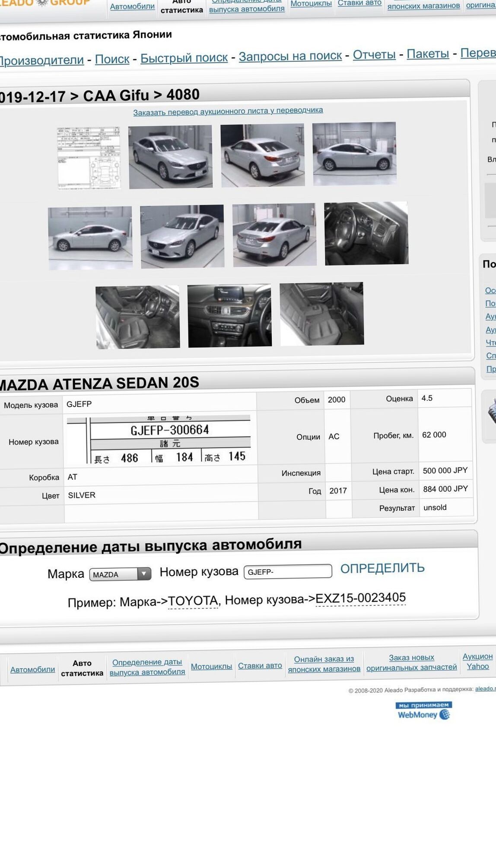This screenshot has width=496, height=868.
Task: Click the MAZDA ATENZA SEDAN 20S heading
Action: 99,383
